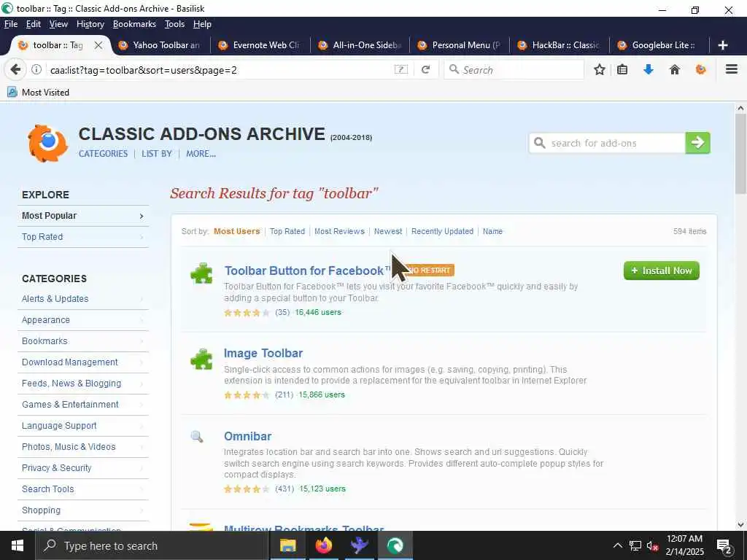The height and width of the screenshot is (560, 747).
Task: Click Image Toolbar puzzle piece icon
Action: (x=201, y=359)
